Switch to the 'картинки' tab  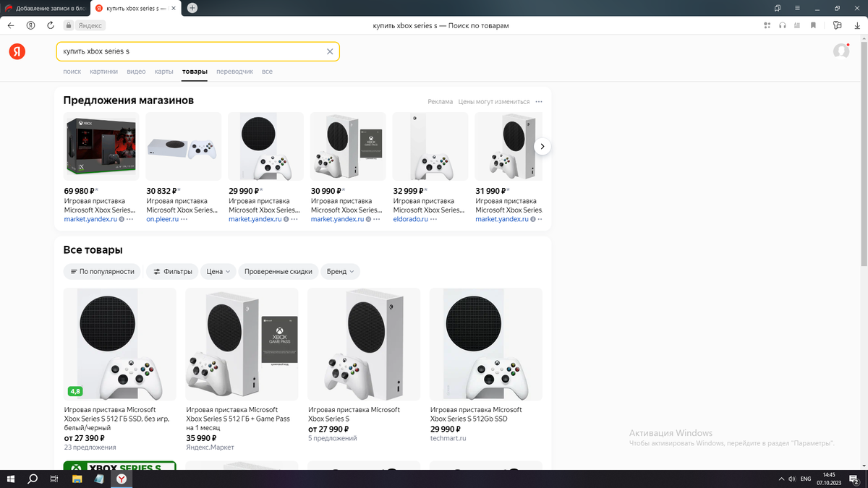click(x=103, y=72)
